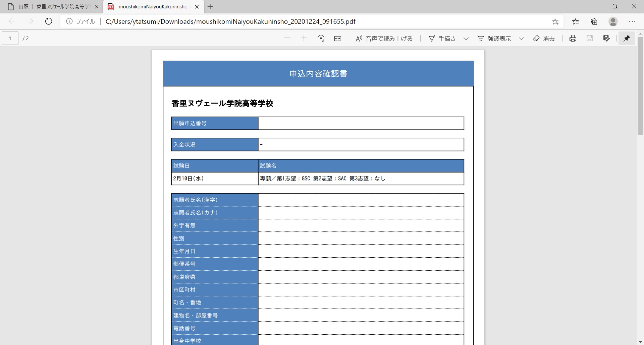This screenshot has width=644, height=345.
Task: Unpin the PDF toolbar
Action: (x=627, y=38)
